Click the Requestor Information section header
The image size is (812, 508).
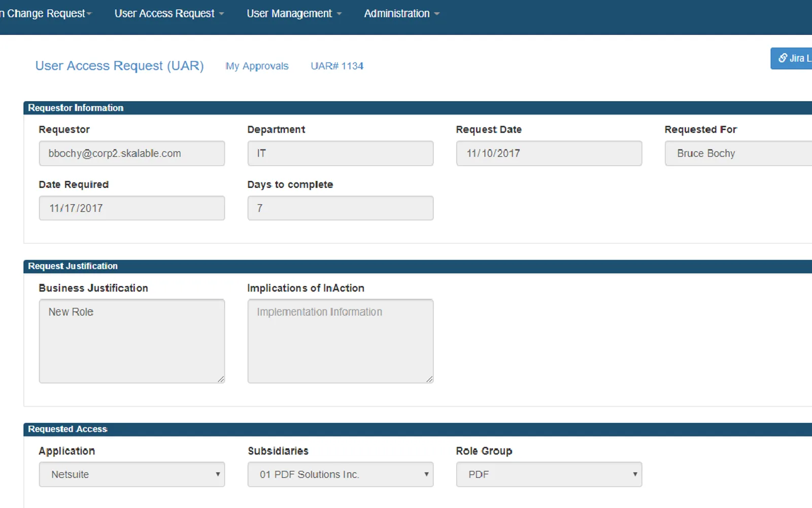418,108
